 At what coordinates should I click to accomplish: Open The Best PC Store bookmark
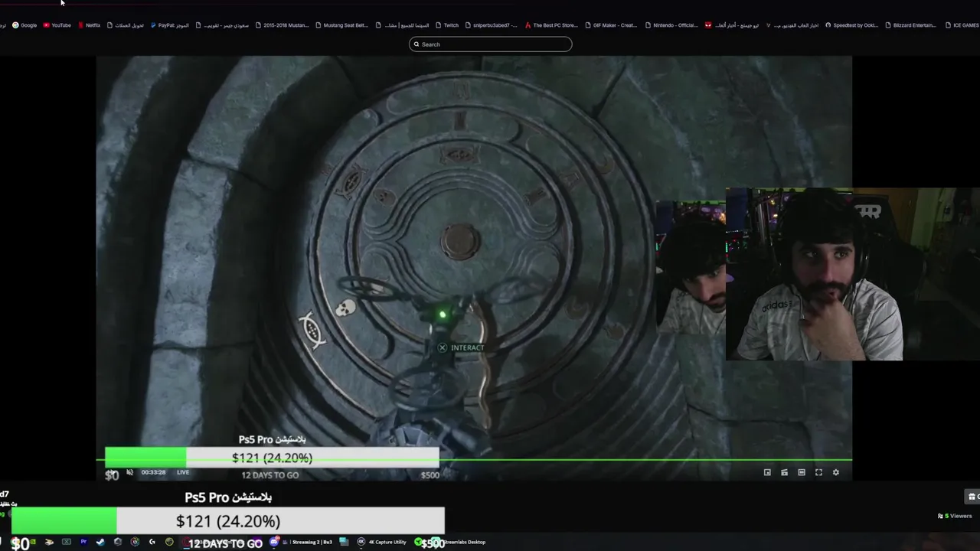[x=551, y=25]
